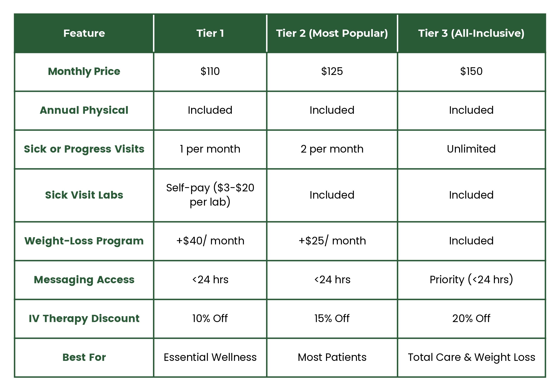Select the $150 monthly price cell

[471, 72]
